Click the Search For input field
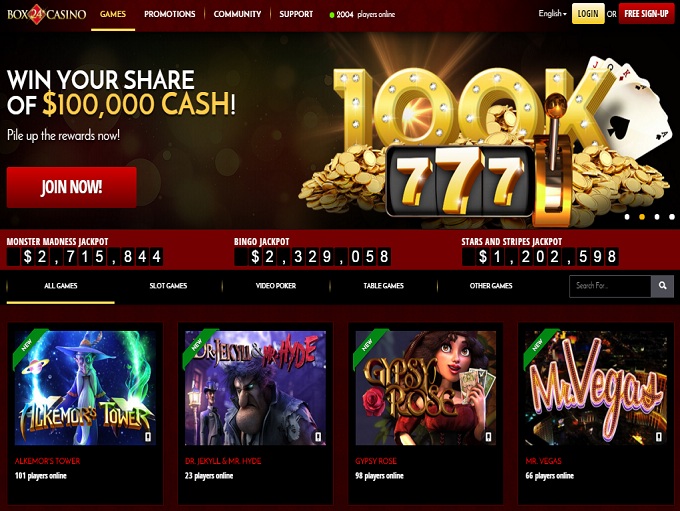This screenshot has height=511, width=680. click(610, 286)
